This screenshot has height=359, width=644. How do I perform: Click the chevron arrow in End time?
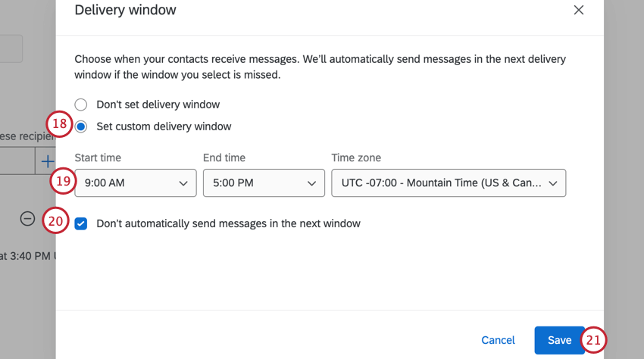pyautogui.click(x=311, y=183)
